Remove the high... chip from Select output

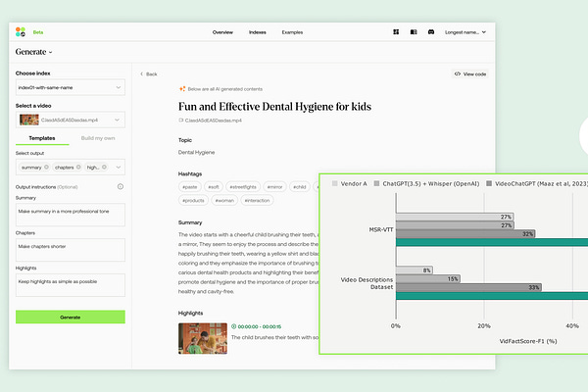point(104,167)
